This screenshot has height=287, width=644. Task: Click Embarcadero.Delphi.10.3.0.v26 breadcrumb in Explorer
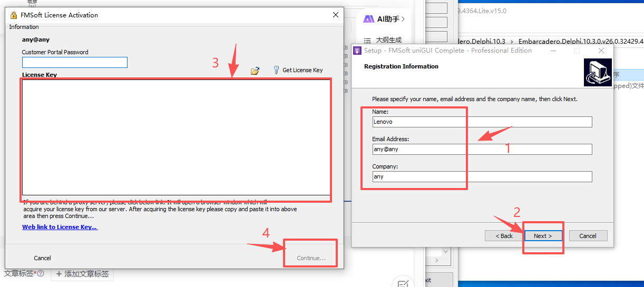(x=581, y=41)
